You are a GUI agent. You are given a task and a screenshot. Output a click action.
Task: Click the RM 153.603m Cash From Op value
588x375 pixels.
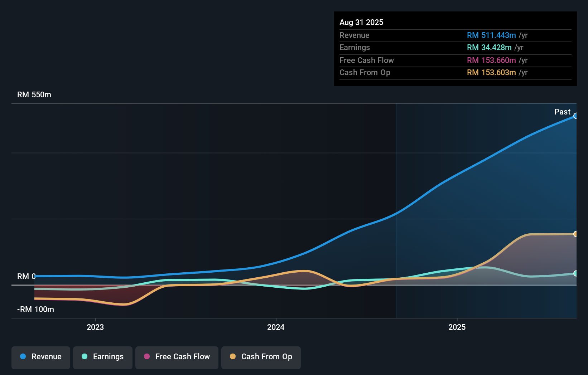point(491,73)
